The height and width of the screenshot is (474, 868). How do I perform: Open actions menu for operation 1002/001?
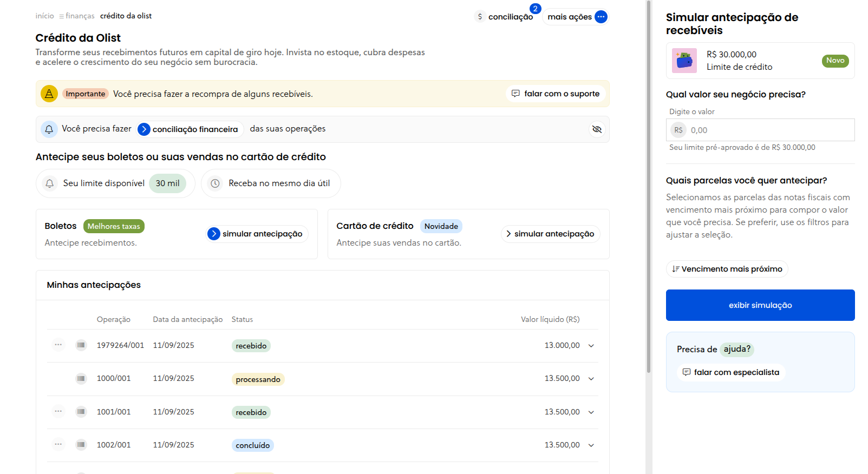(x=58, y=444)
